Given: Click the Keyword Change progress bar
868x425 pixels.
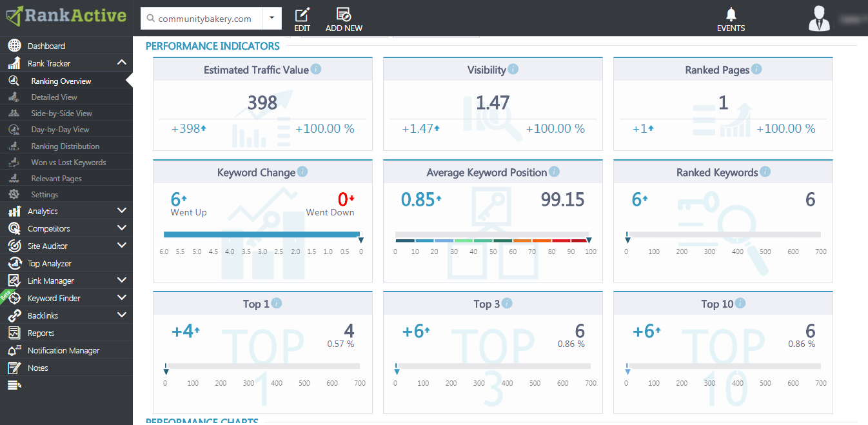Looking at the screenshot, I should [x=262, y=235].
